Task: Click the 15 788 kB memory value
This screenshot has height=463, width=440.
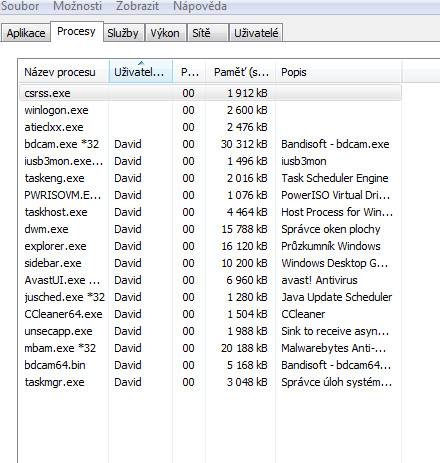Action: pos(244,229)
